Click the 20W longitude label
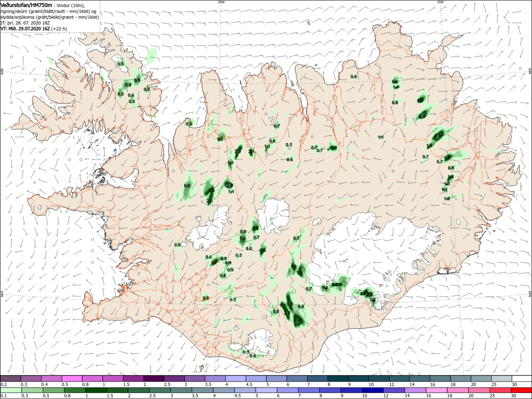 click(x=221, y=2)
